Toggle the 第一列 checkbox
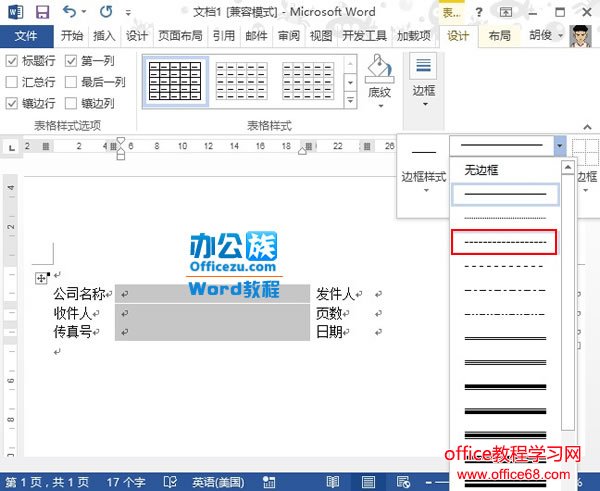This screenshot has height=491, width=600. point(71,60)
